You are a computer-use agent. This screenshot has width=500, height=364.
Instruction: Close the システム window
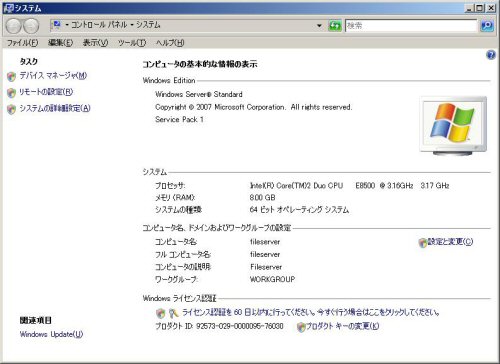490,8
